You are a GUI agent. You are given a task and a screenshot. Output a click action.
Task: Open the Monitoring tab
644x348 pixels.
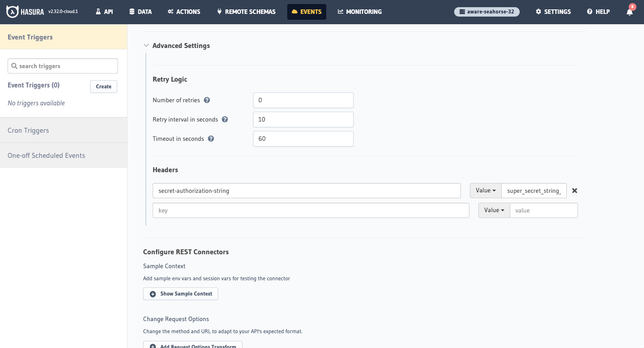(x=359, y=12)
